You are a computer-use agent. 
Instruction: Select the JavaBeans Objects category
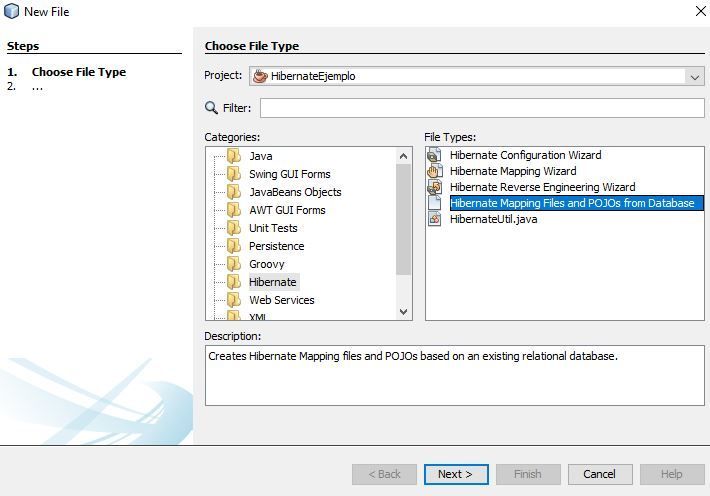[x=295, y=192]
